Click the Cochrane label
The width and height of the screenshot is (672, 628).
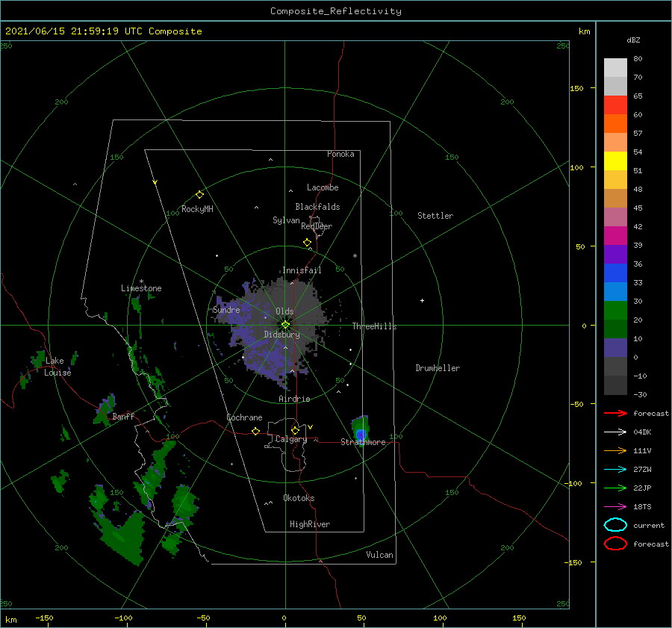click(244, 417)
